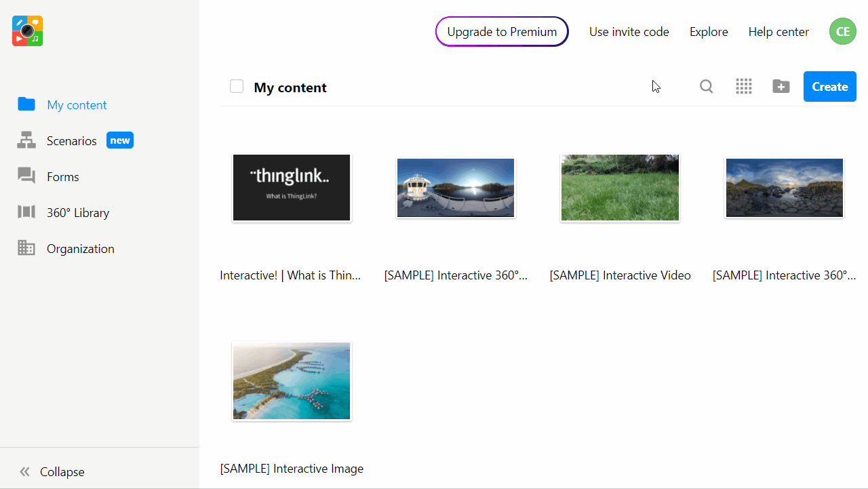Open the CE profile avatar menu
868x489 pixels.
[842, 31]
